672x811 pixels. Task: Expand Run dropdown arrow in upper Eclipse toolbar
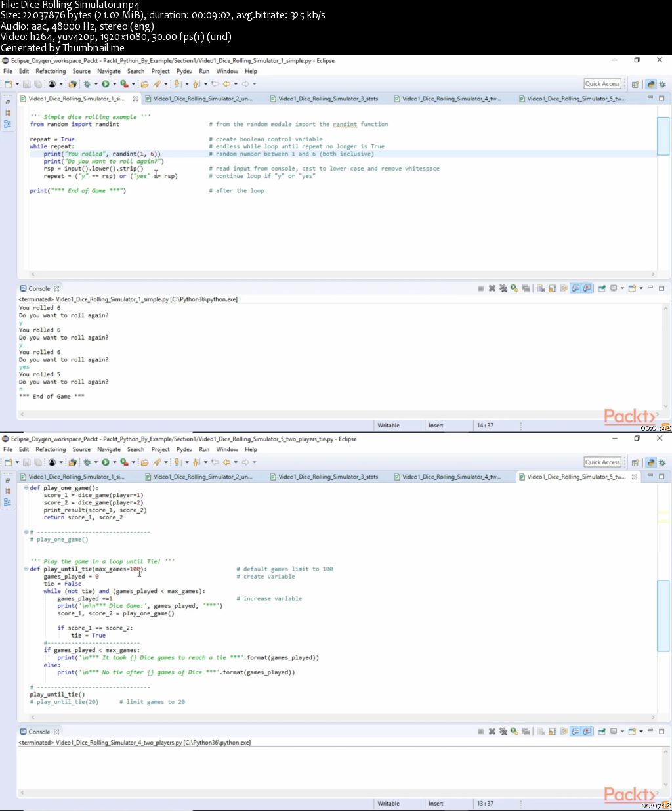(114, 84)
